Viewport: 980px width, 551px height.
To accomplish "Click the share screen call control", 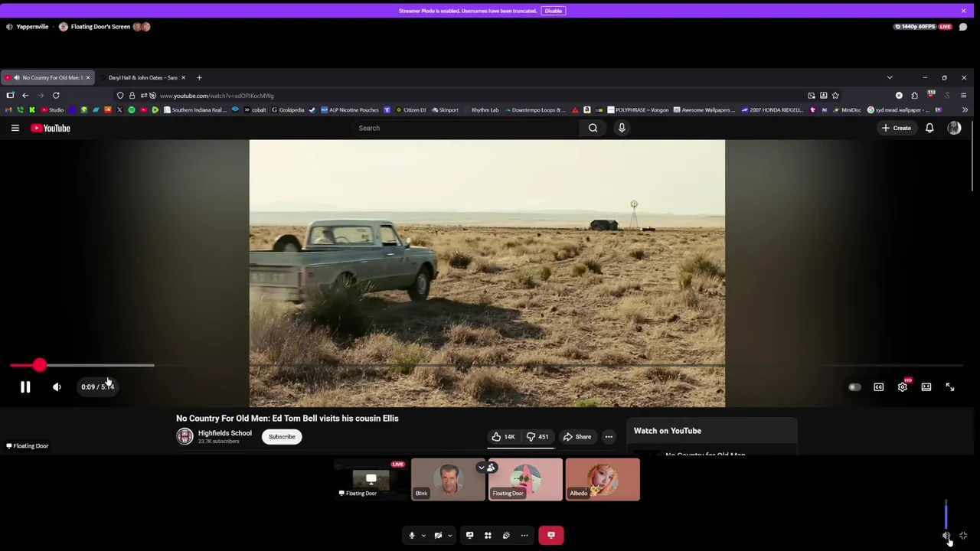I will [x=469, y=536].
